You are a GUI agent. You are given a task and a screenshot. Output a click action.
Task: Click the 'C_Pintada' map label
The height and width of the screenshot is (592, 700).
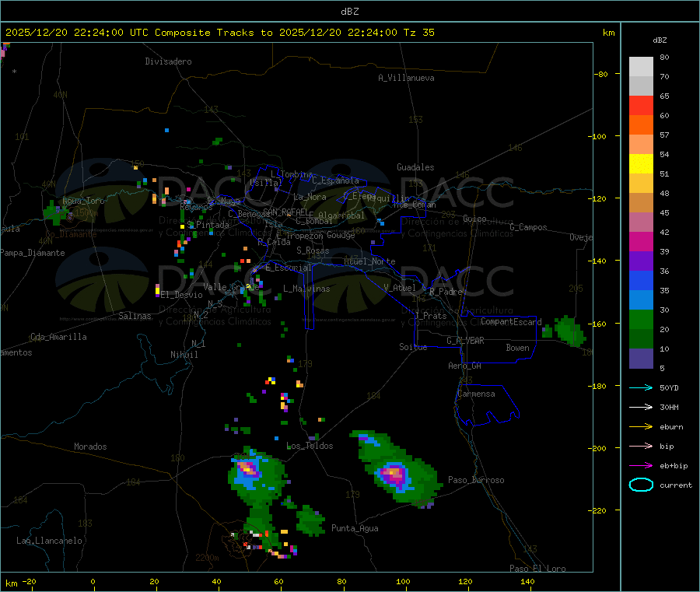208,225
